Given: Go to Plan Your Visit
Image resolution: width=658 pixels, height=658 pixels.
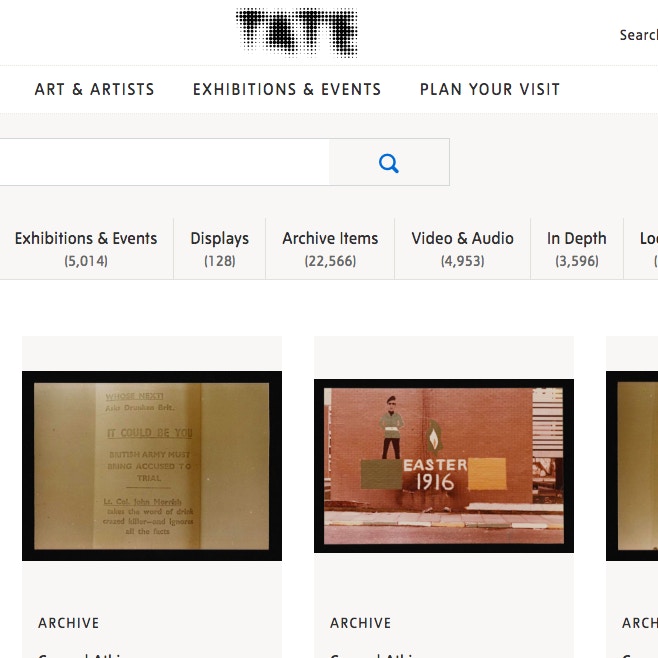Looking at the screenshot, I should pyautogui.click(x=490, y=89).
